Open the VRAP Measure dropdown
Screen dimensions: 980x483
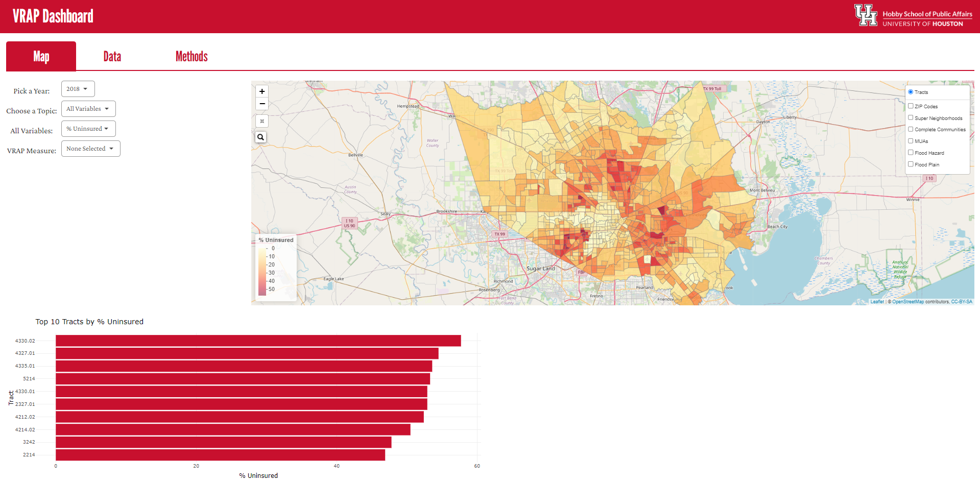[x=90, y=149]
